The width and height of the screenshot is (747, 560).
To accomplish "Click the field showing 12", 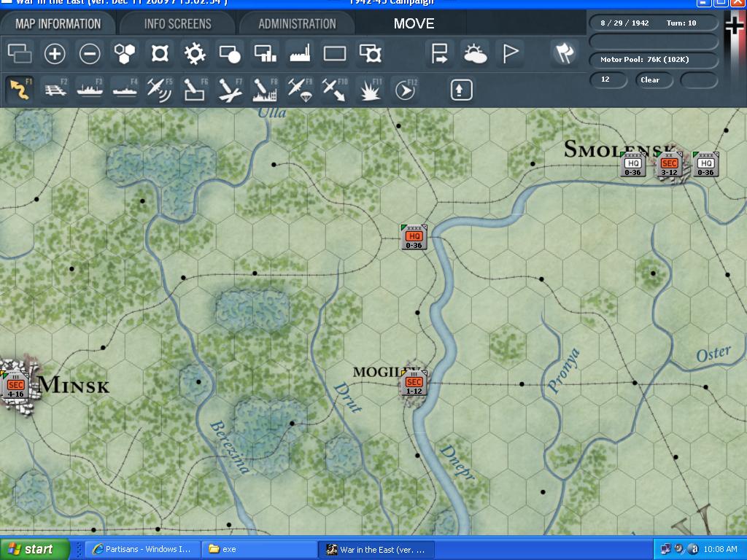I will [x=608, y=79].
